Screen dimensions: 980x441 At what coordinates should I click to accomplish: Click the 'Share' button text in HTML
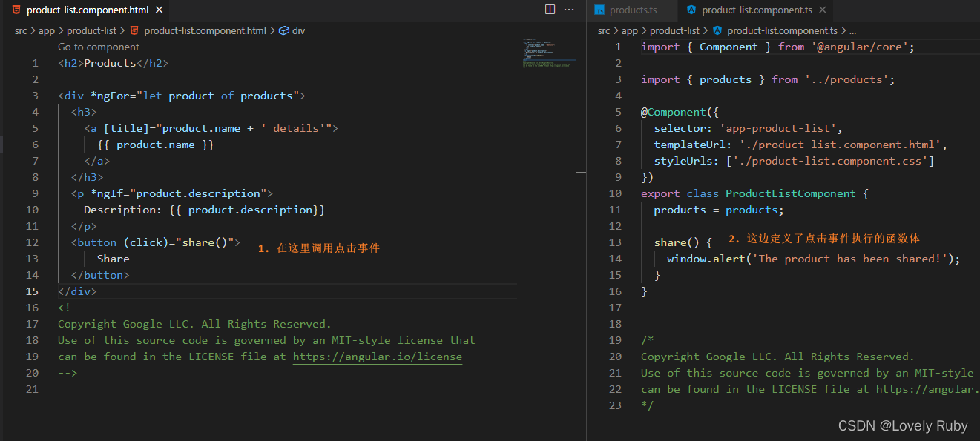(x=114, y=259)
